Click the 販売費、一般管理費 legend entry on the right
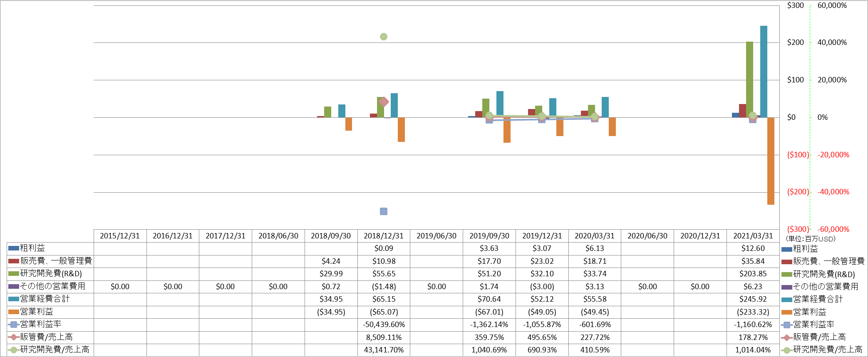Screen dimensions: 868x357 pyautogui.click(x=823, y=261)
